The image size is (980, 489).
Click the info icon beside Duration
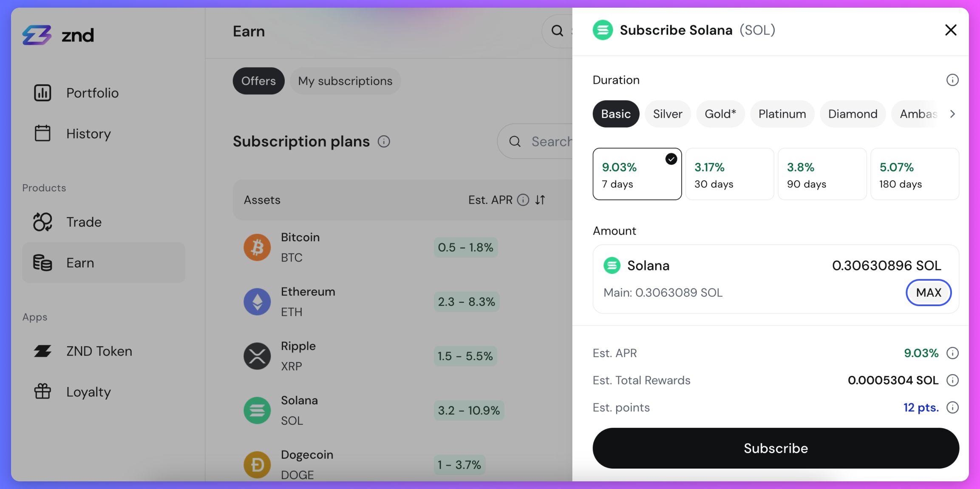click(952, 80)
